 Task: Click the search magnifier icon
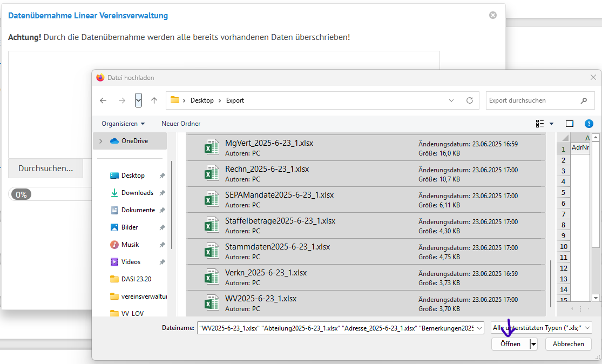click(x=584, y=100)
